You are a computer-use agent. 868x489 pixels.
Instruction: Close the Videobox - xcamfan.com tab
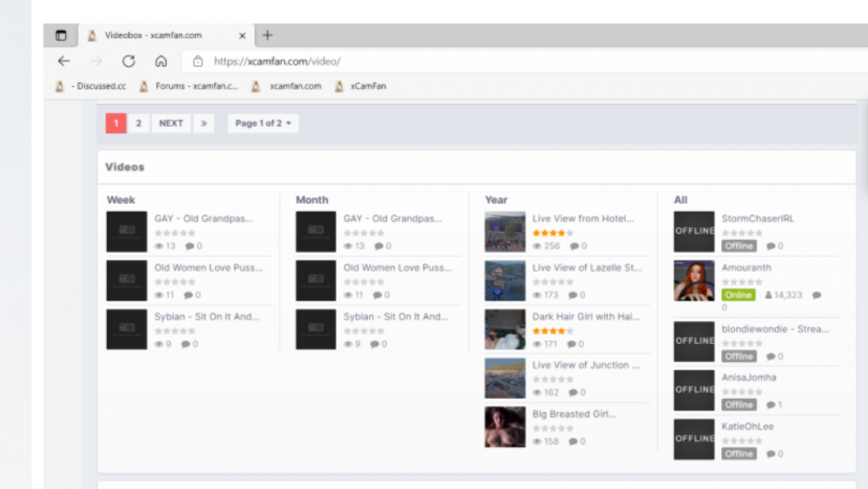click(x=242, y=36)
